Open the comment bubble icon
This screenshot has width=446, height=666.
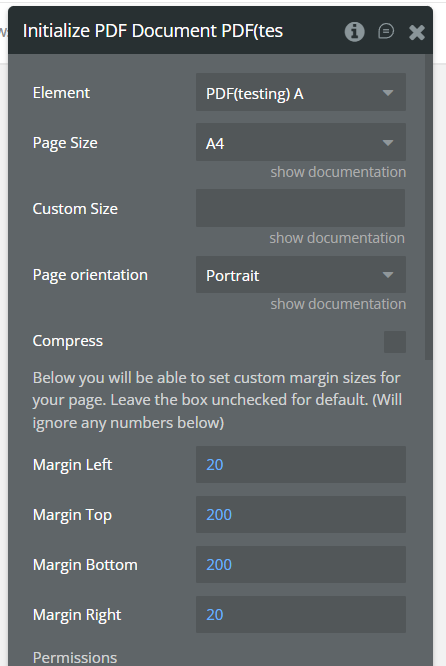[x=386, y=31]
